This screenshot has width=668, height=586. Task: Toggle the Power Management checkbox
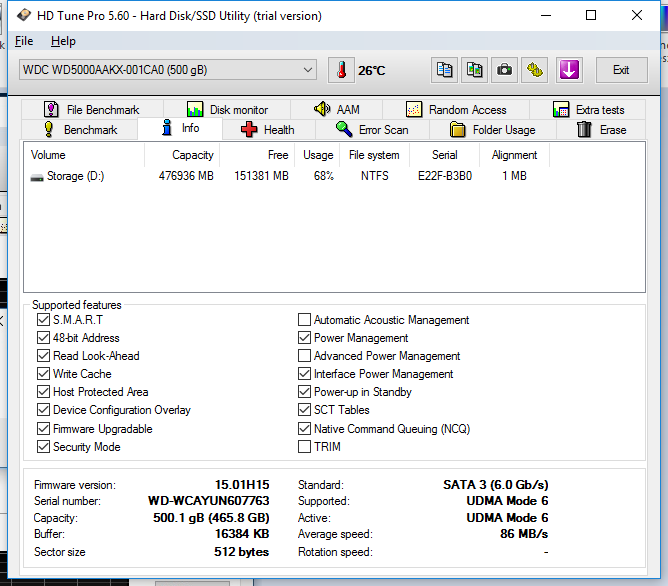304,338
